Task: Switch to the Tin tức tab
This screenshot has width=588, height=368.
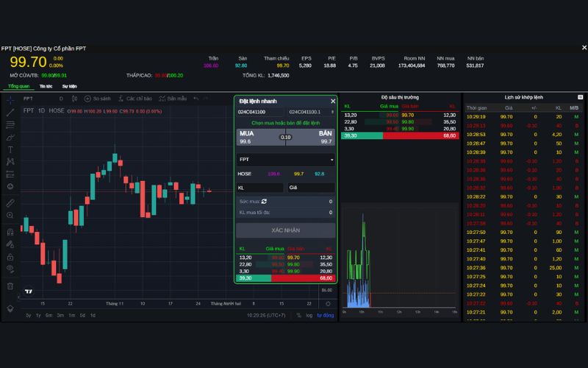Action: tap(46, 86)
